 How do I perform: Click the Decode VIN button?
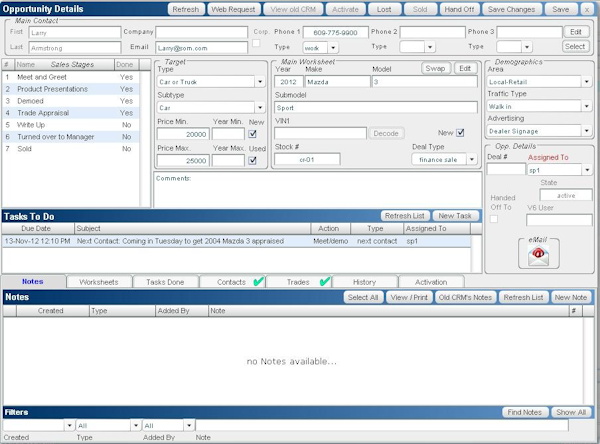tap(386, 133)
